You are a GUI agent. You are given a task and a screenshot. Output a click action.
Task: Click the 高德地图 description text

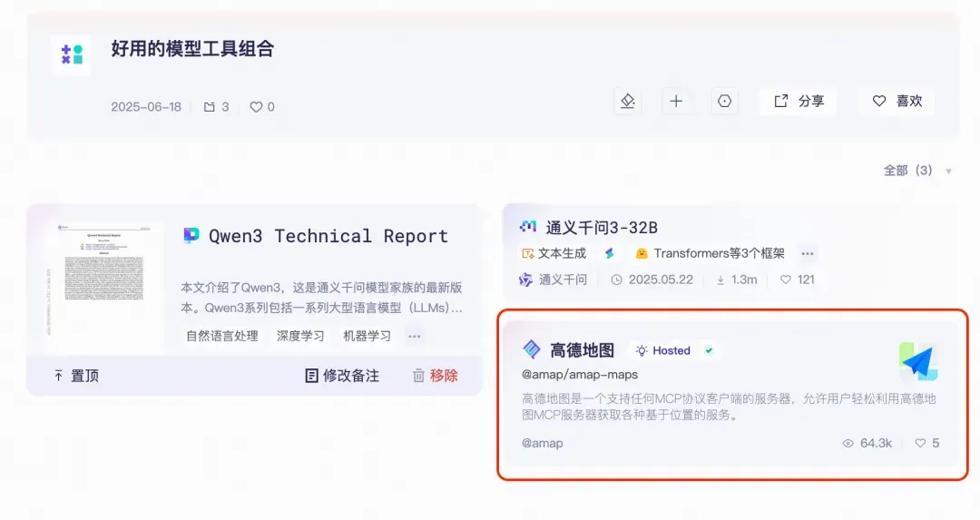point(729,407)
